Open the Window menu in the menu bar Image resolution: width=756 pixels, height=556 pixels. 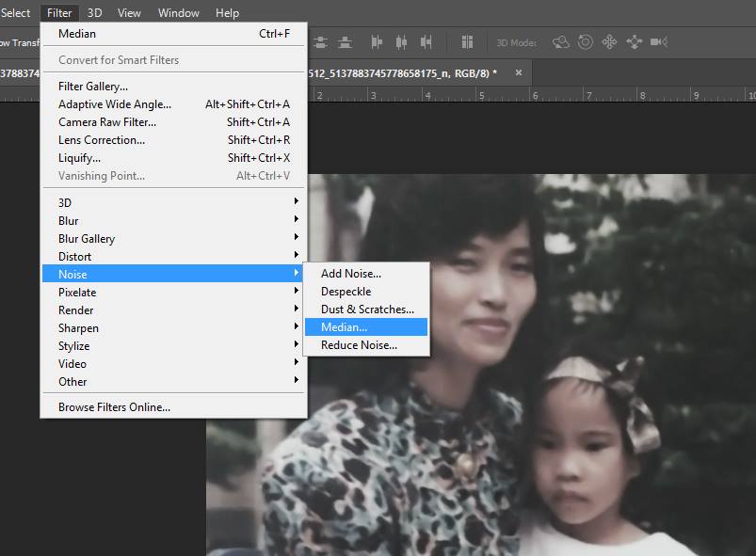tap(178, 12)
